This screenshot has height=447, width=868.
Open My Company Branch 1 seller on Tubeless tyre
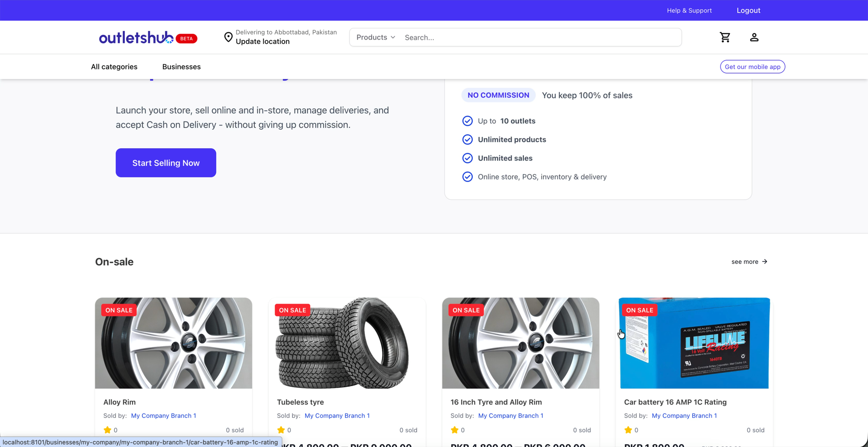[x=337, y=416]
